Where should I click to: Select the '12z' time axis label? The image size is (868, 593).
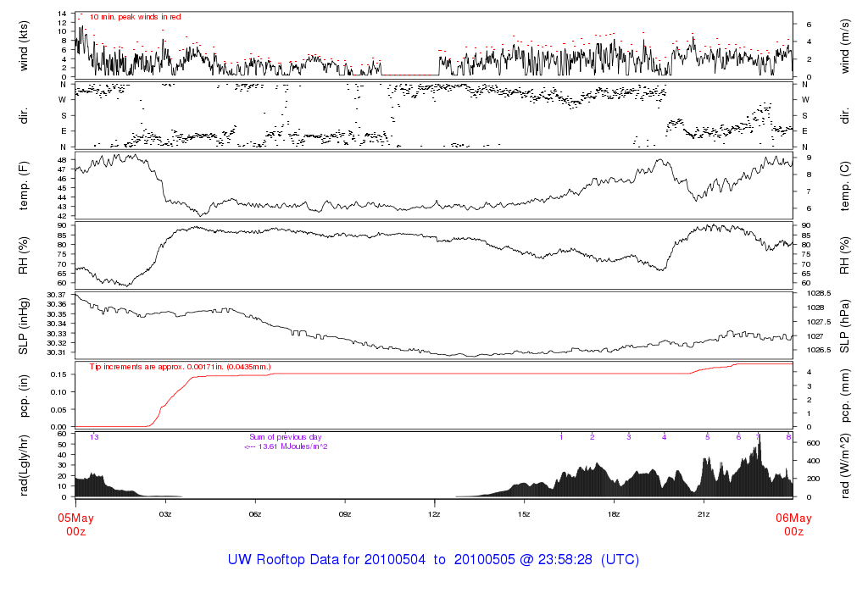434,514
